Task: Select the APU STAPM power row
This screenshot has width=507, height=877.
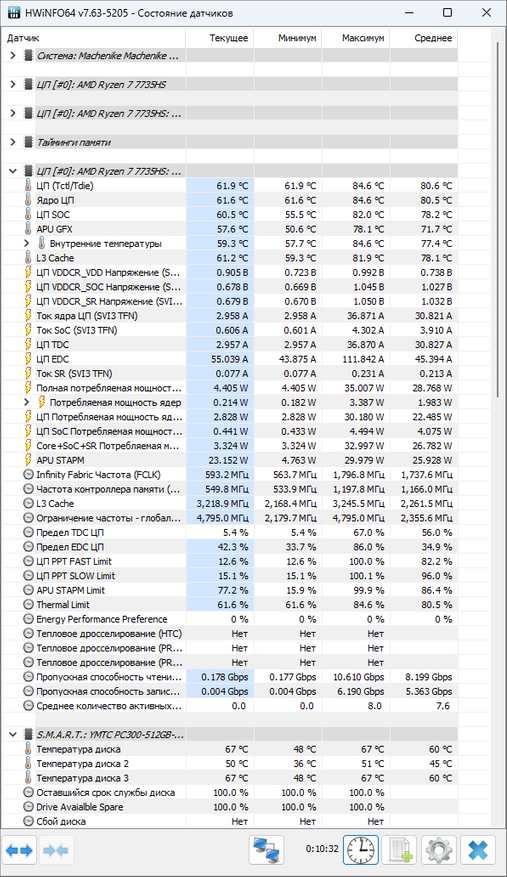Action: (x=229, y=460)
